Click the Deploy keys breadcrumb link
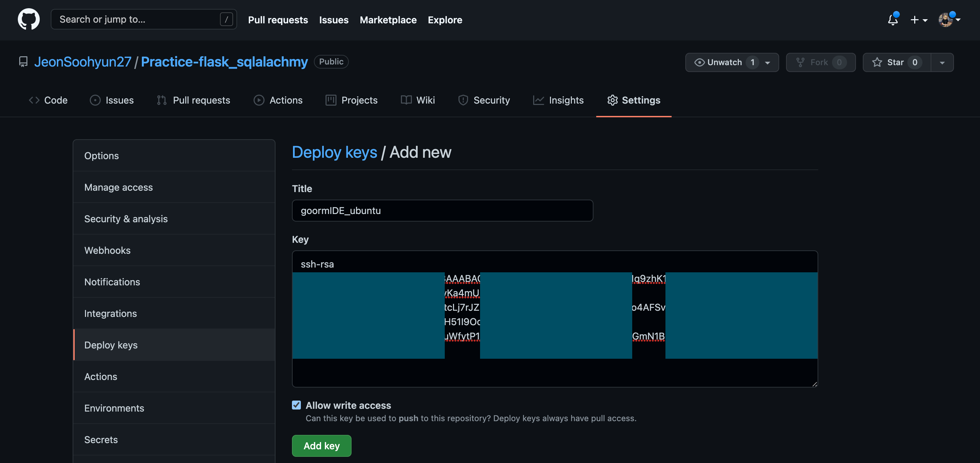Viewport: 980px width, 463px height. (x=334, y=152)
